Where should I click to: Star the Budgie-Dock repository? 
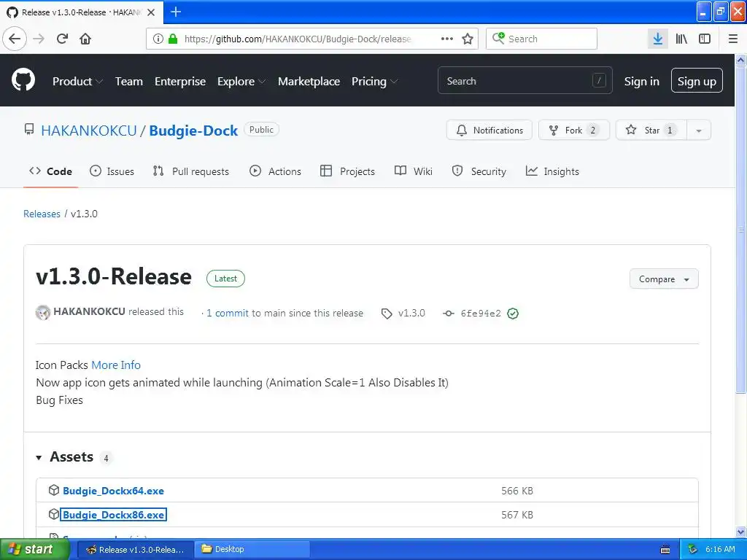click(651, 131)
